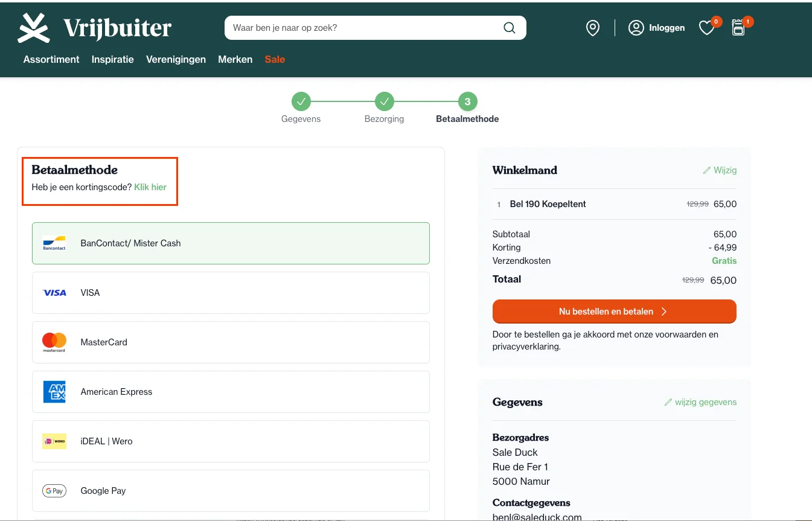Click the Korting row label
Viewport: 812px width, 521px height.
(x=507, y=248)
